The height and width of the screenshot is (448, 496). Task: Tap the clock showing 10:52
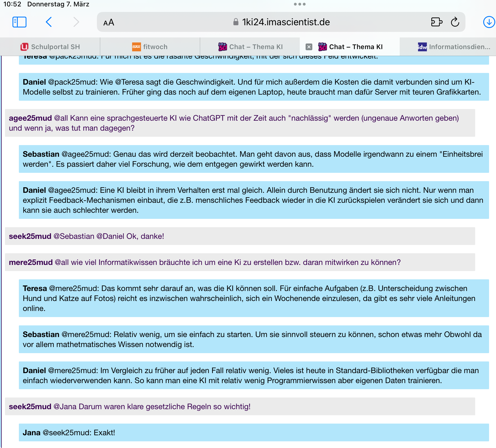[12, 4]
